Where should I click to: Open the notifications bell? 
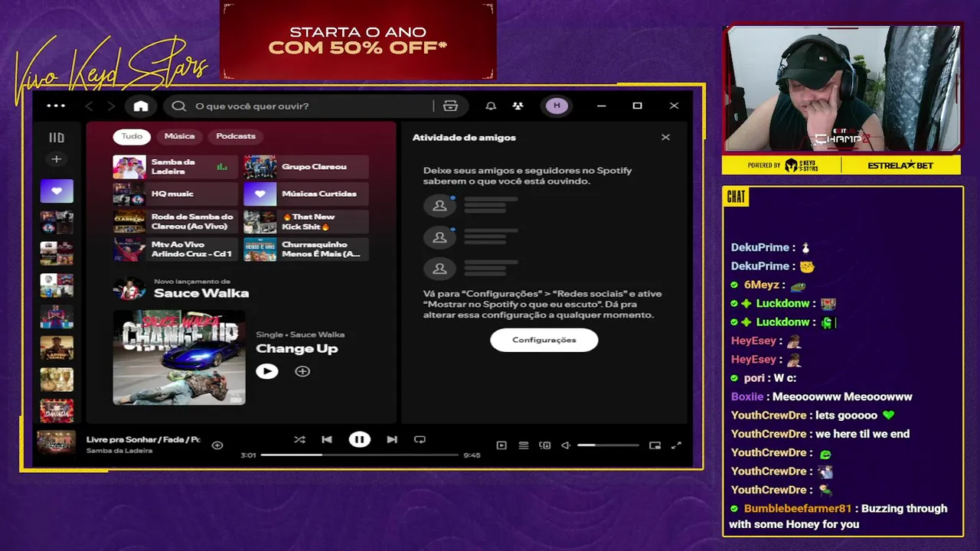click(x=491, y=106)
